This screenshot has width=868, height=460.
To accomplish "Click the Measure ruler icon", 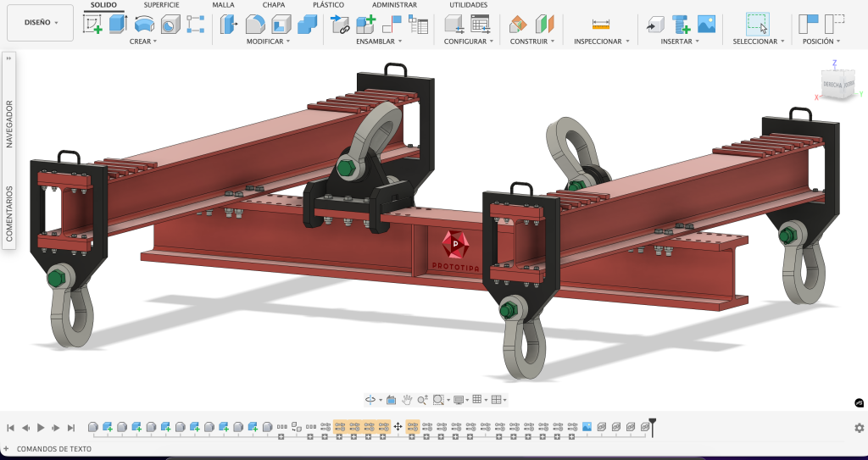I will tap(601, 25).
